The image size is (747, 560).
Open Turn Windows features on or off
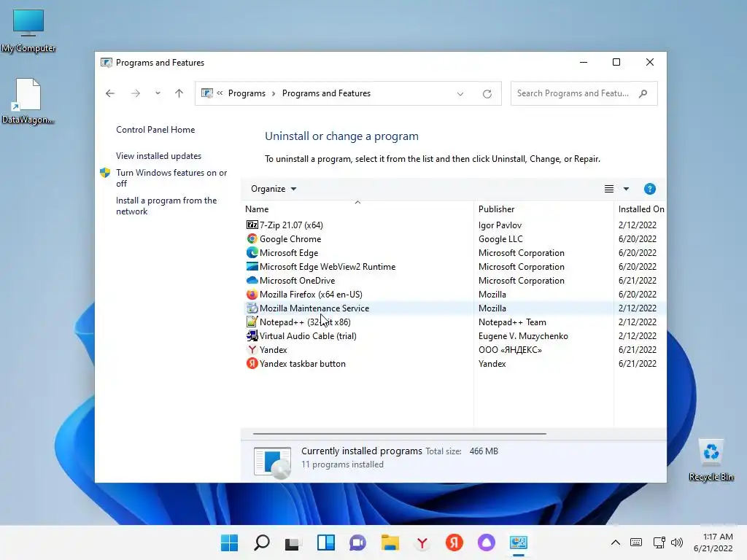[x=171, y=178]
